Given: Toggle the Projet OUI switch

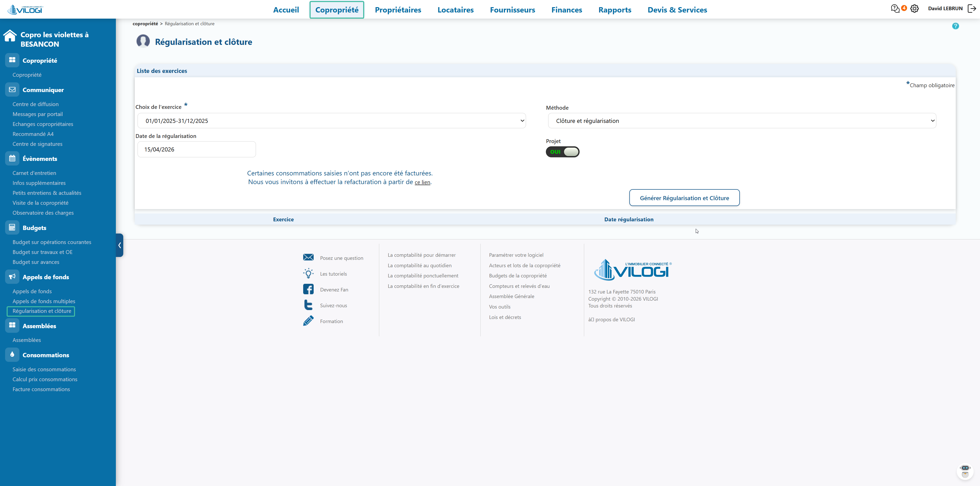Looking at the screenshot, I should 562,152.
